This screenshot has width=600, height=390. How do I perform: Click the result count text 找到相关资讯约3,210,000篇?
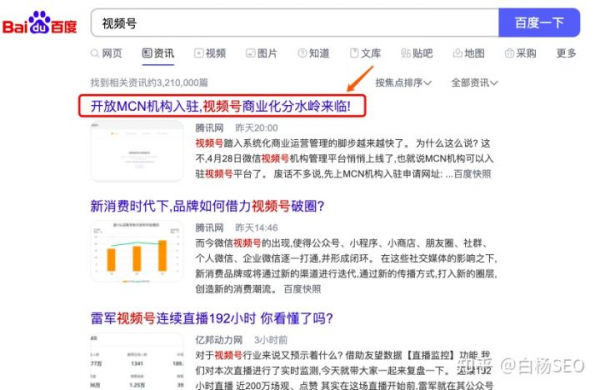[x=149, y=83]
